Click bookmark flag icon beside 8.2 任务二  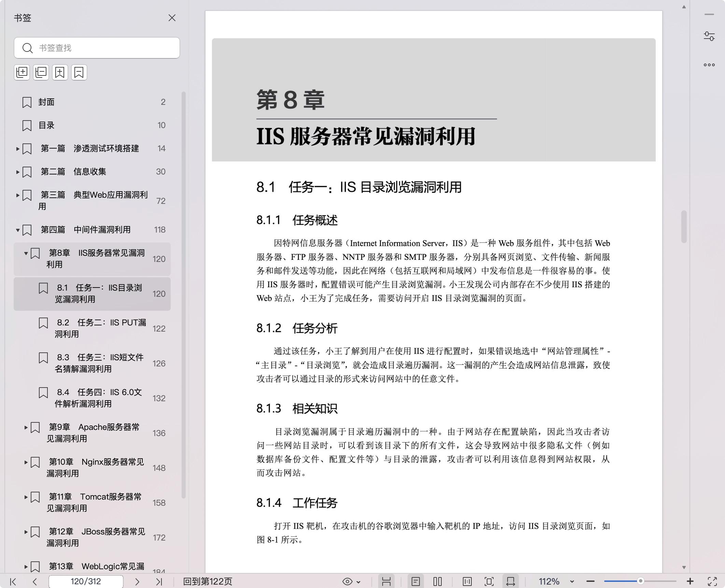43,323
